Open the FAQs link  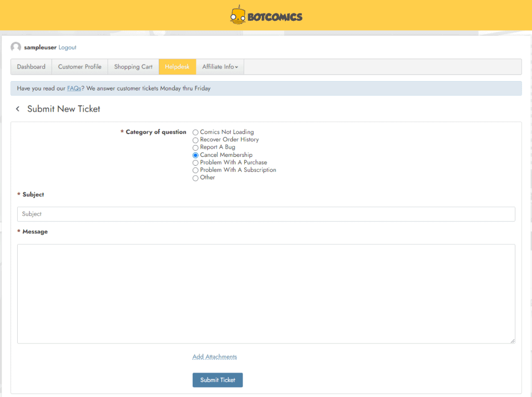(74, 88)
